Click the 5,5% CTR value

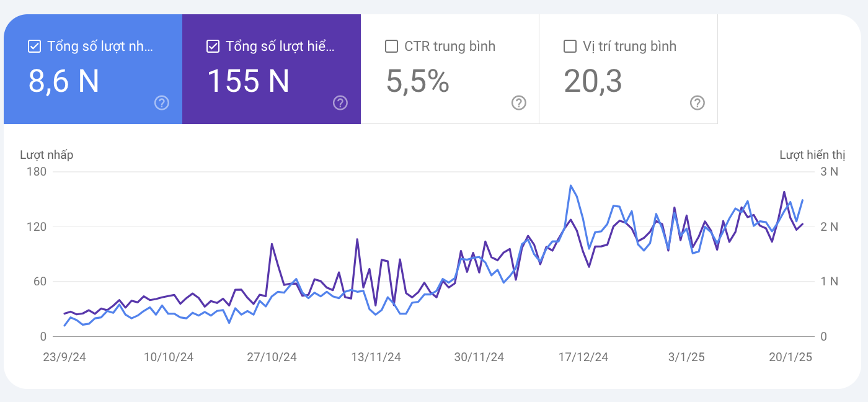pyautogui.click(x=417, y=81)
